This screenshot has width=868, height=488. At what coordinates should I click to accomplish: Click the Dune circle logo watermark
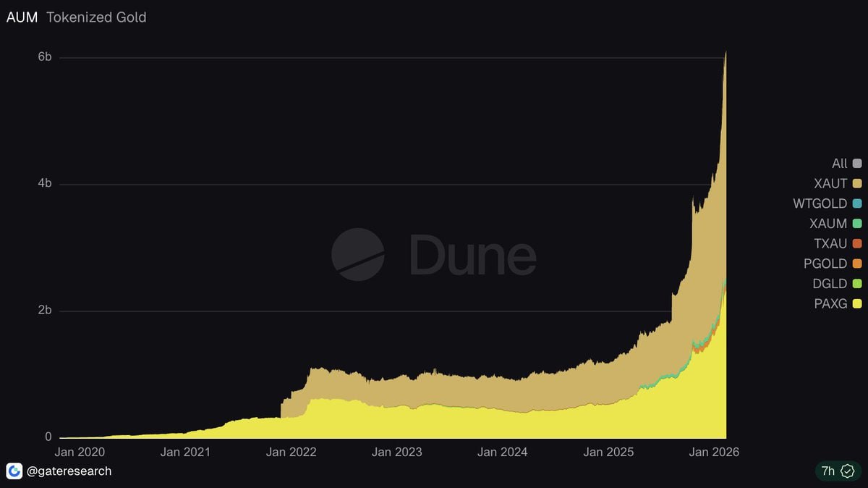coord(357,254)
